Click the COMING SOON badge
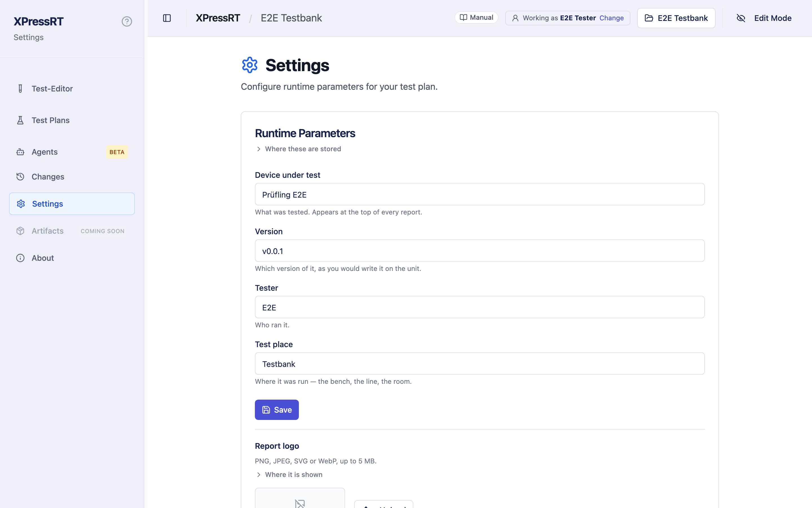The width and height of the screenshot is (812, 508). point(102,231)
